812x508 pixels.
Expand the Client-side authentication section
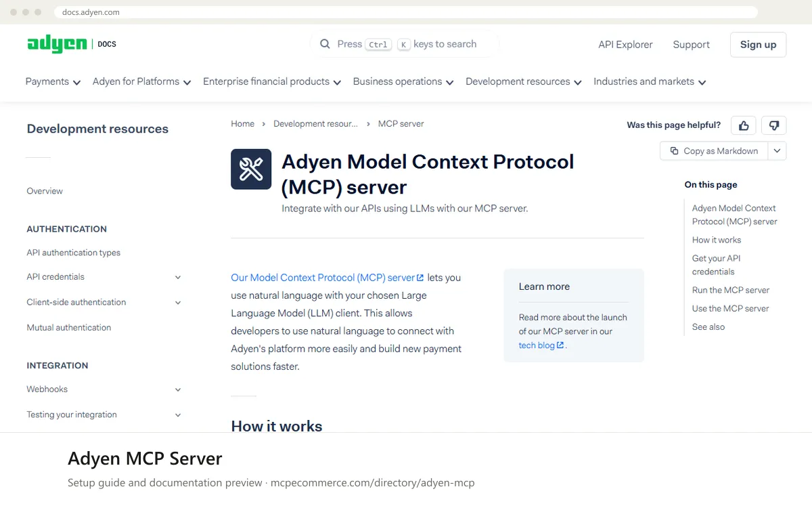click(x=178, y=303)
